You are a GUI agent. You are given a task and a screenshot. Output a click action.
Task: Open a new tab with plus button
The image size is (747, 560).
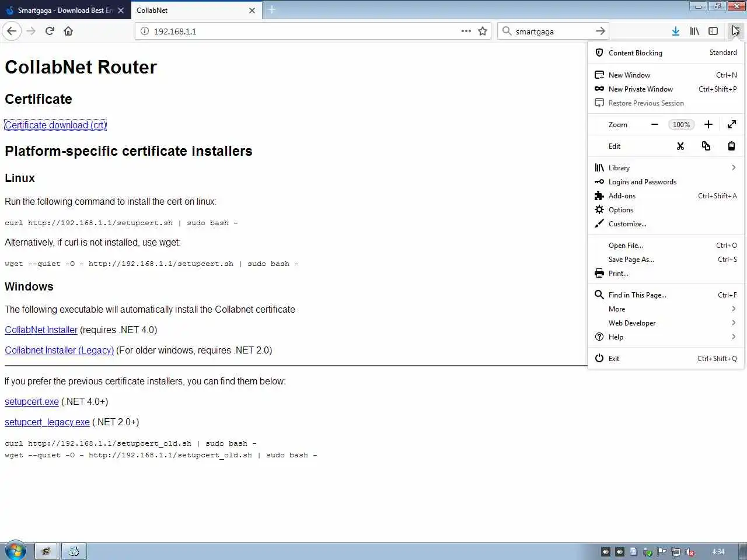271,10
